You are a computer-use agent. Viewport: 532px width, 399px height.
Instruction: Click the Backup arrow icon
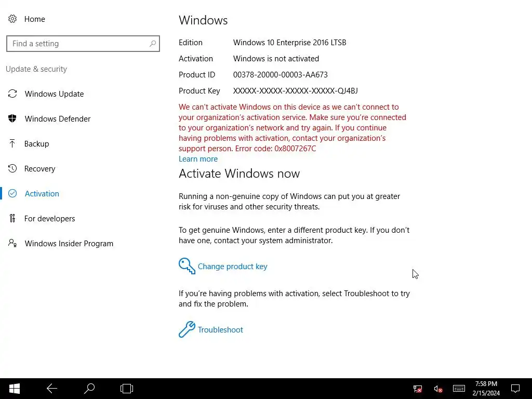[x=12, y=143]
